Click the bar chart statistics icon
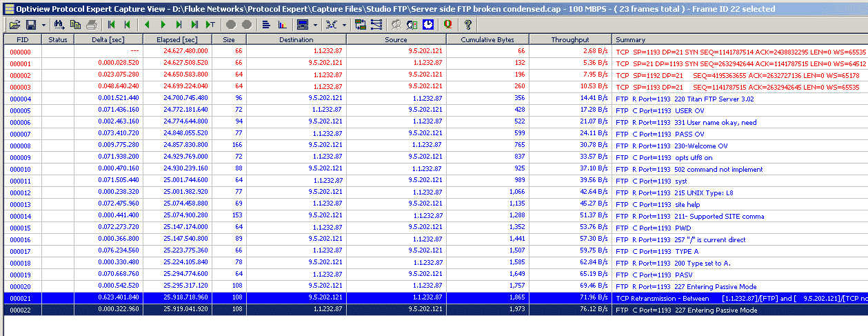The width and height of the screenshot is (868, 336). coord(282,24)
